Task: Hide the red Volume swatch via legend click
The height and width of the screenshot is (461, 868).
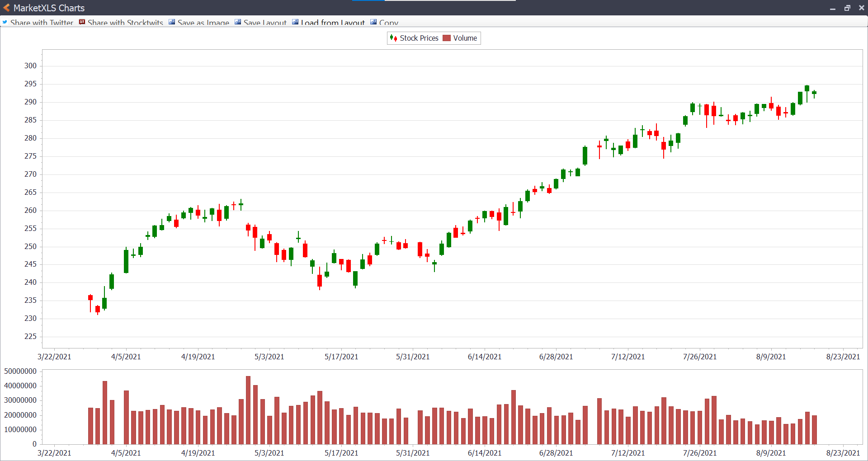Action: [447, 38]
